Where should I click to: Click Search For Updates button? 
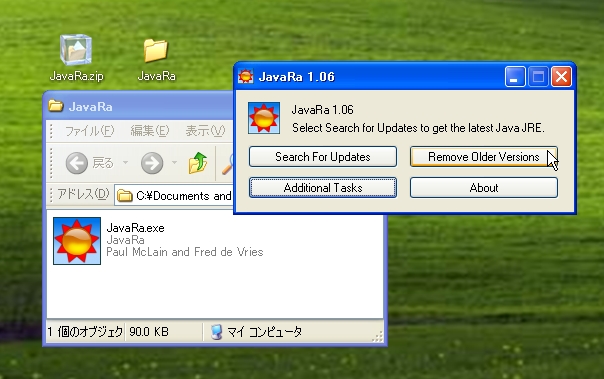tap(323, 157)
